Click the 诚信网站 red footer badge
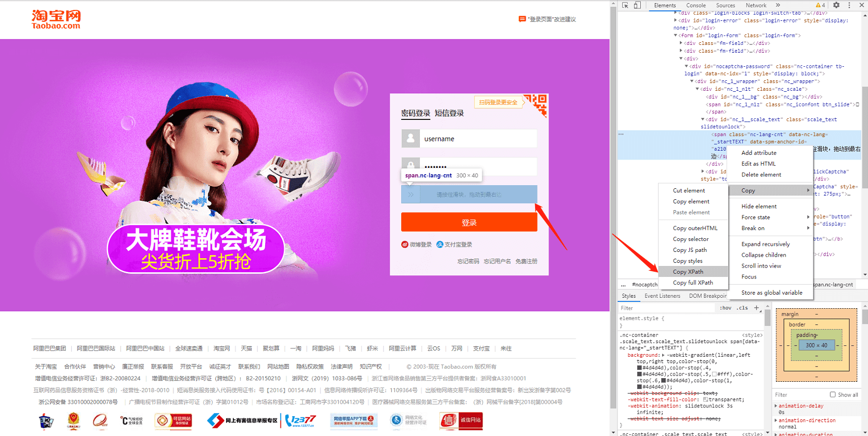Screen dimensions: 868x436 pos(462,420)
